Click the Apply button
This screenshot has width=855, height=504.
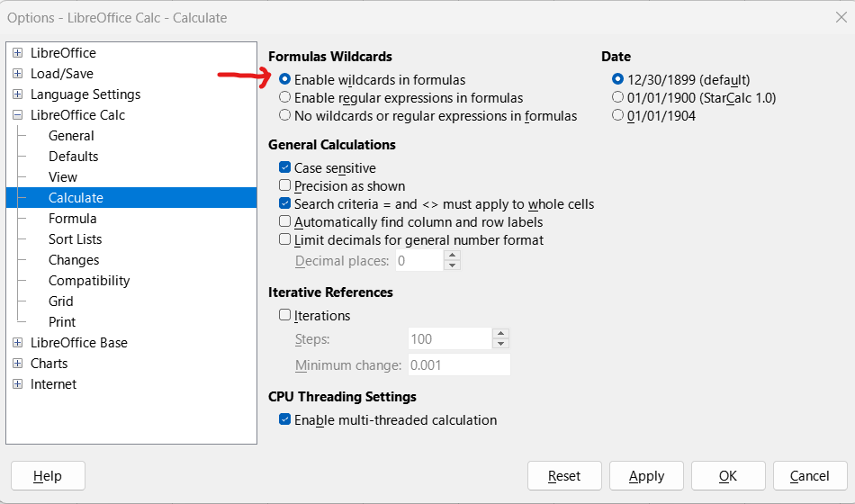pos(646,476)
